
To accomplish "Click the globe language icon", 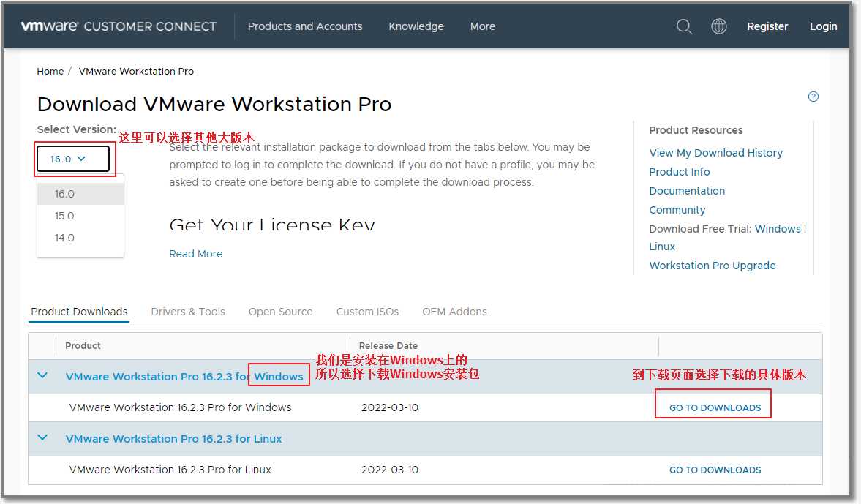I will click(x=719, y=26).
